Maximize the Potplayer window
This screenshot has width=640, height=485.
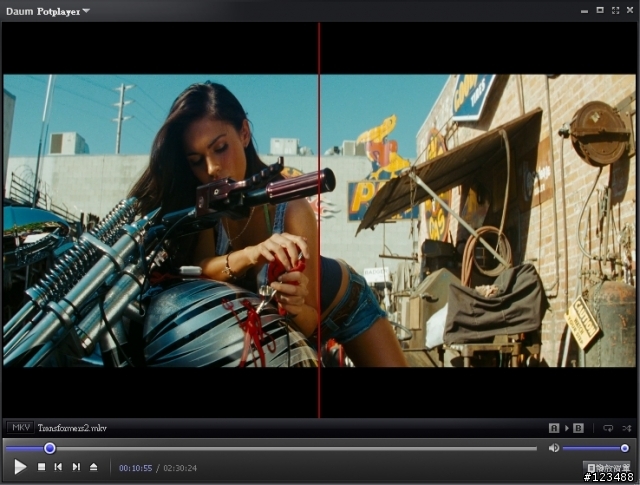click(x=600, y=10)
